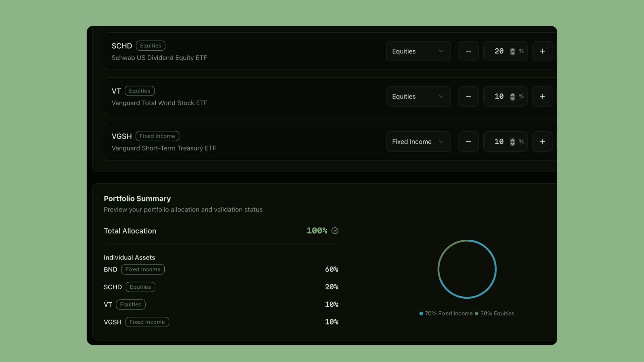Open the asset class dropdown for SCHD
The width and height of the screenshot is (644, 362).
pos(418,51)
